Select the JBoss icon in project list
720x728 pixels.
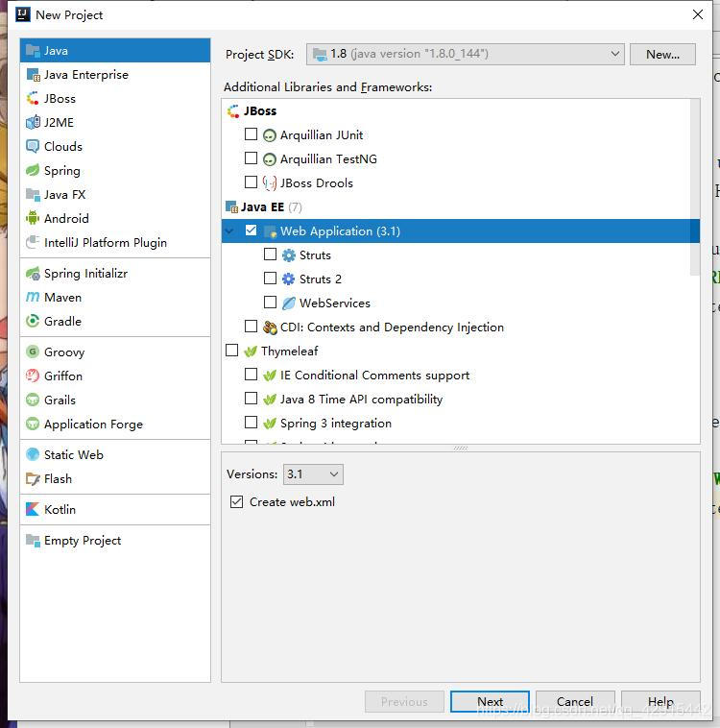pyautogui.click(x=33, y=98)
